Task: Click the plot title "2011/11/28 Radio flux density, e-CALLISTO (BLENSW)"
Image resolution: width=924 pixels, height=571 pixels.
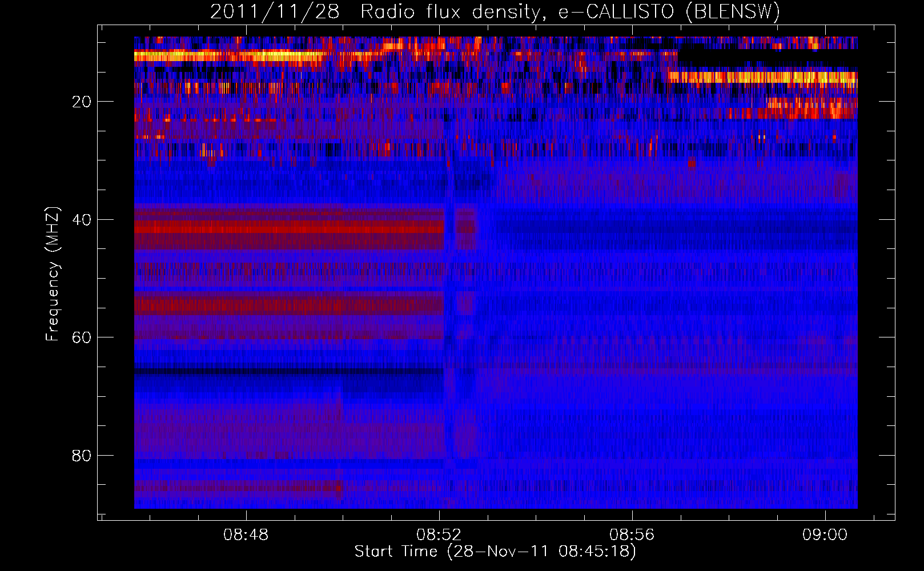Action: 495,12
